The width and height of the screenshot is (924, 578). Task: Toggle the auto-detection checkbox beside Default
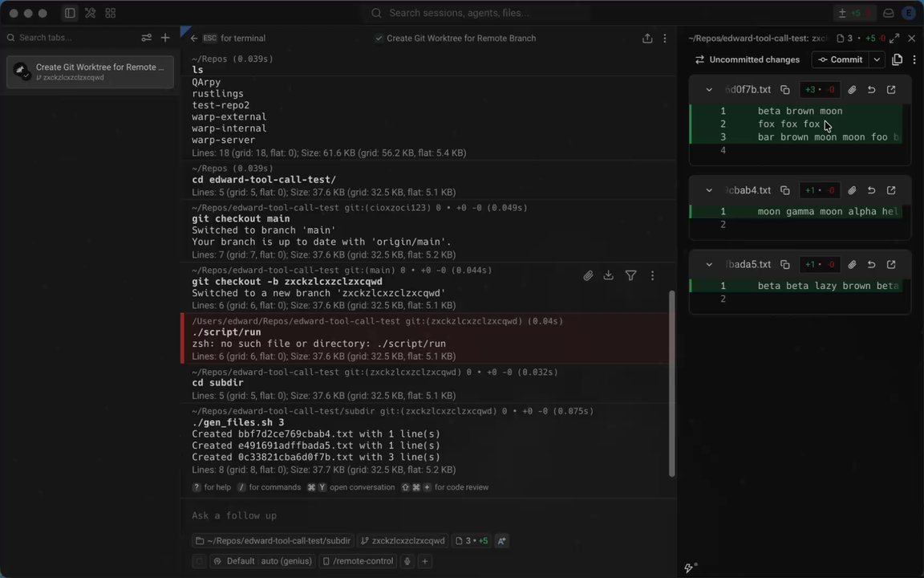pyautogui.click(x=199, y=561)
